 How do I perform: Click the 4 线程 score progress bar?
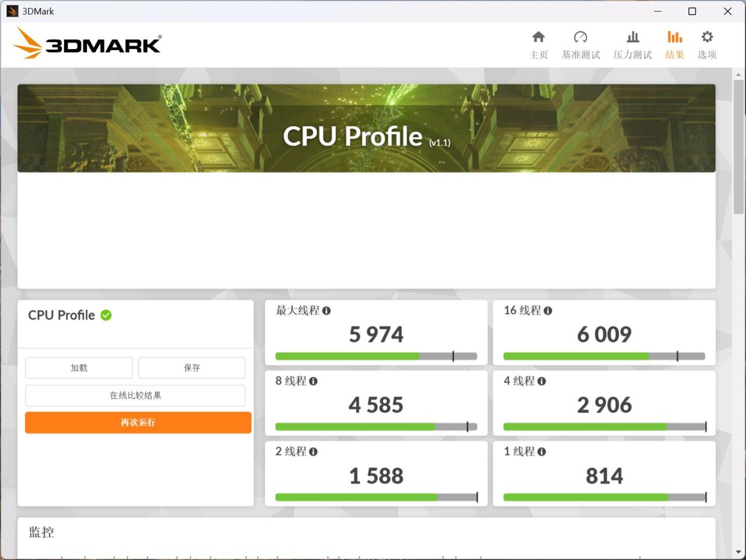click(604, 427)
